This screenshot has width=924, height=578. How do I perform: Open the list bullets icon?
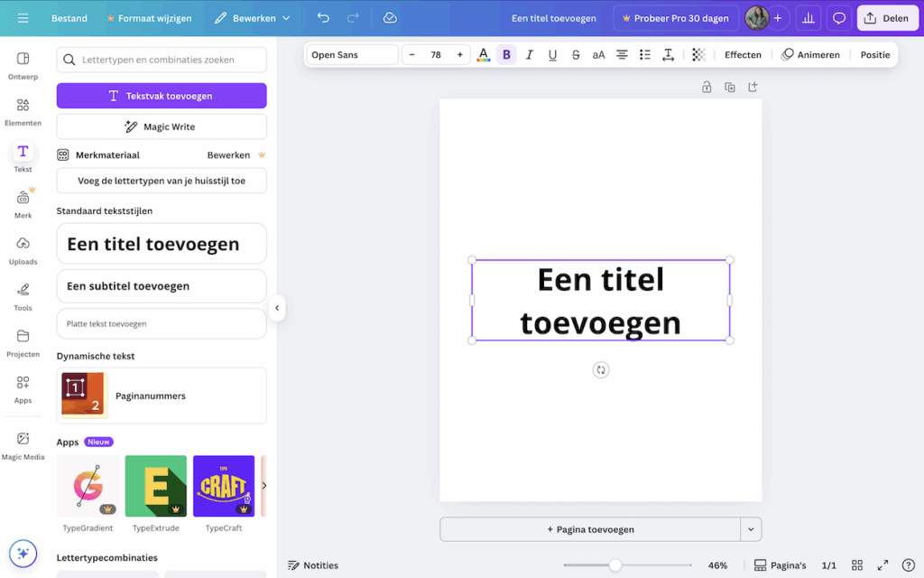(645, 55)
